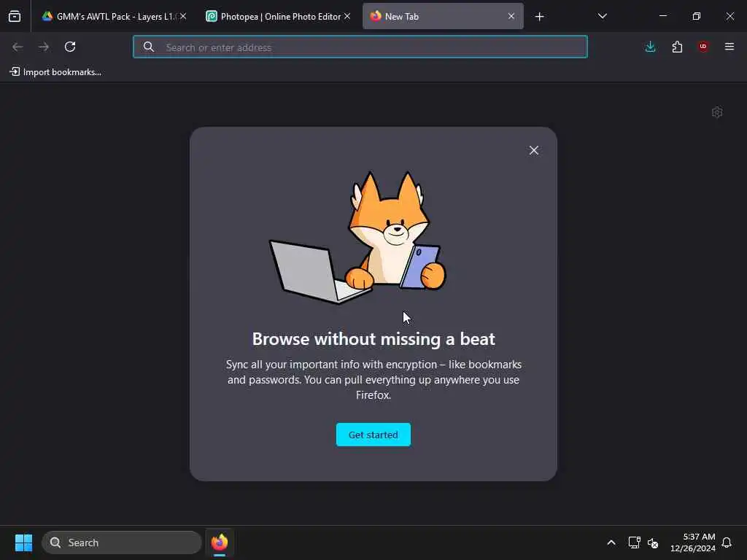This screenshot has width=747, height=560.
Task: Click Import bookmarks link
Action: 55,72
